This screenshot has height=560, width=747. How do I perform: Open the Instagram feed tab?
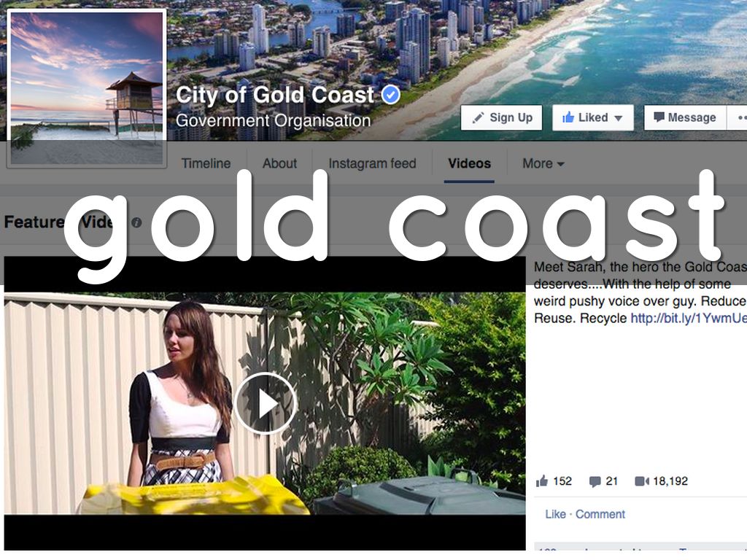(372, 163)
